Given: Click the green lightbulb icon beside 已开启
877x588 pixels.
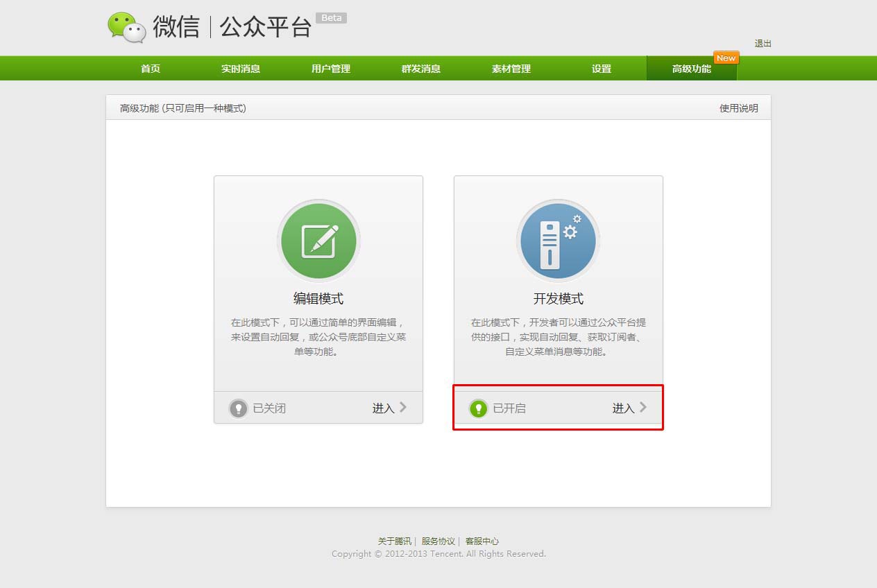Looking at the screenshot, I should coord(478,408).
